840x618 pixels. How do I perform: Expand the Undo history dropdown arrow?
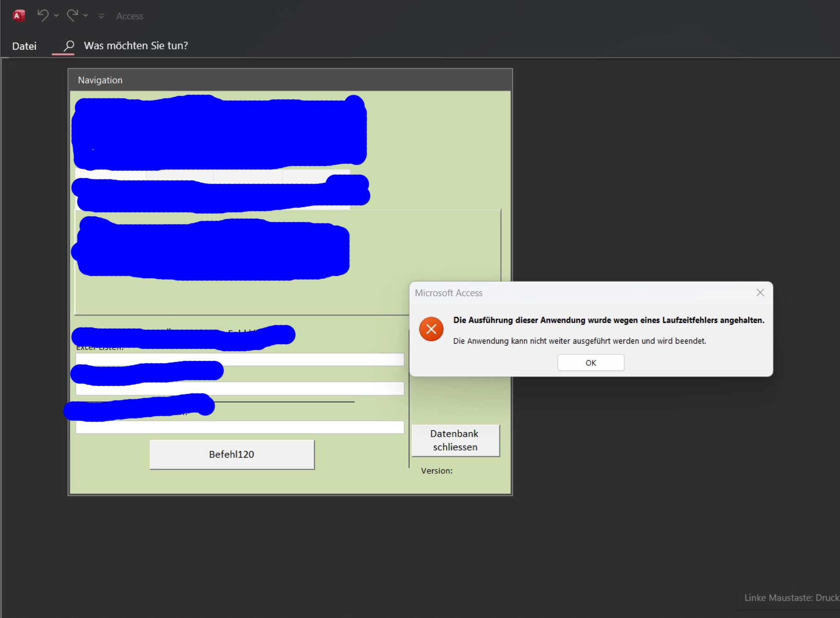click(56, 16)
